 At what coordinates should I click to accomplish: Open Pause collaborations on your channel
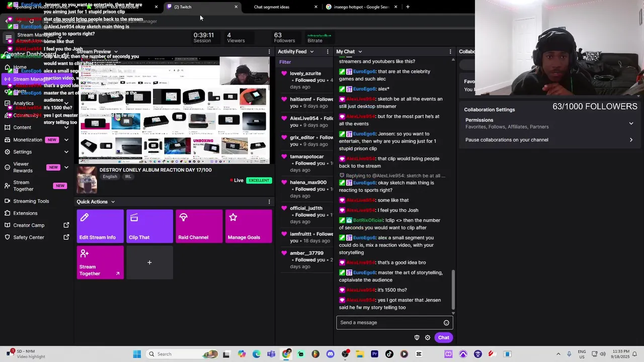(x=549, y=140)
